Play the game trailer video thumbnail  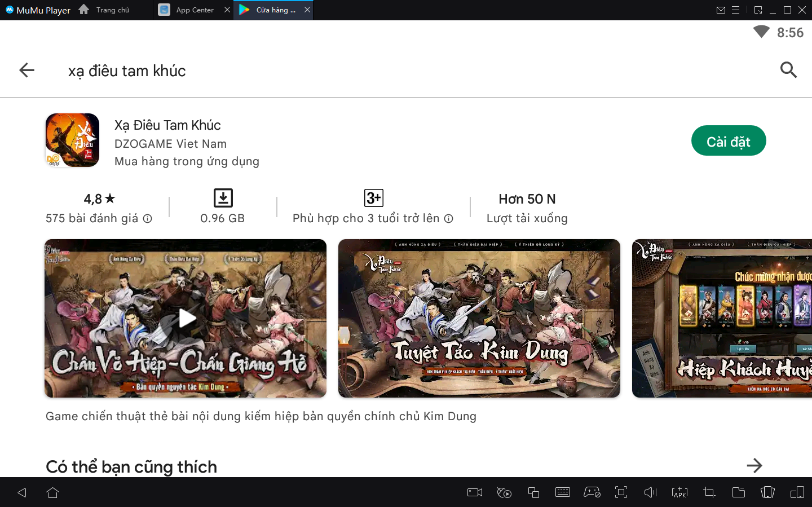tap(186, 318)
